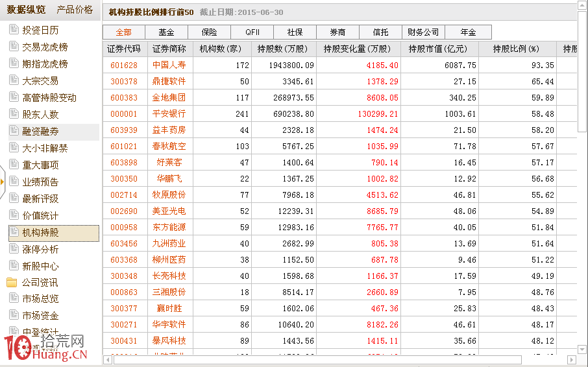Click the document icon beside 期指龙虎榜
This screenshot has height=367, width=588.
pos(14,63)
